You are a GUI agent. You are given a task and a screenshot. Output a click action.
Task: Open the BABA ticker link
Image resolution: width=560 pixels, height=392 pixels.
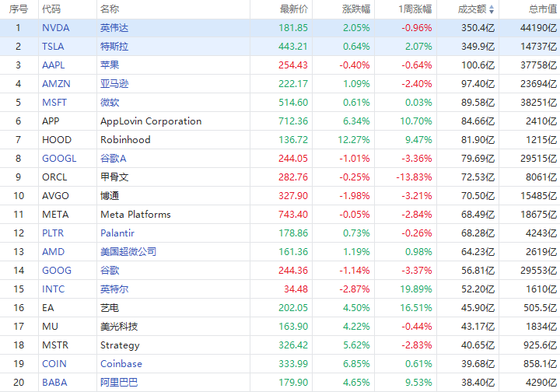[x=54, y=383]
